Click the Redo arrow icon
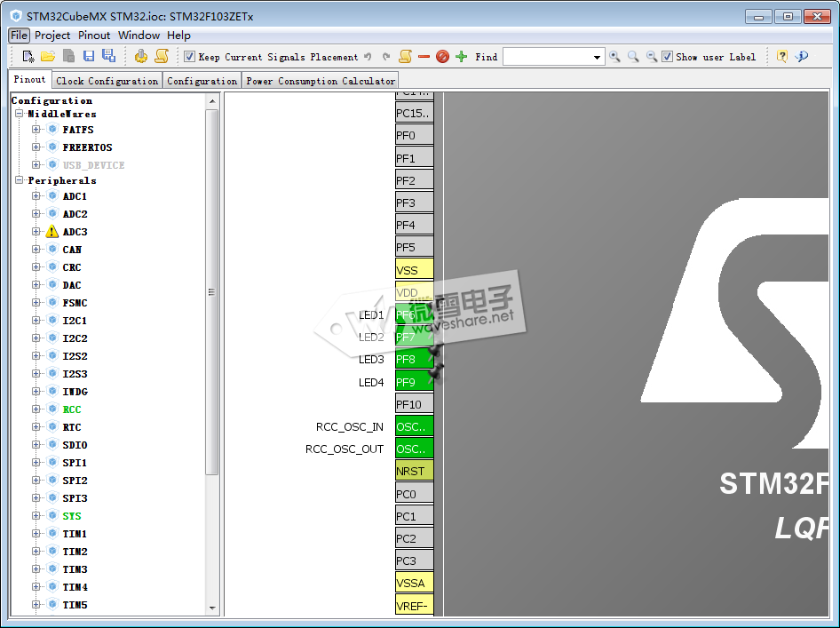The width and height of the screenshot is (840, 628). coord(386,57)
